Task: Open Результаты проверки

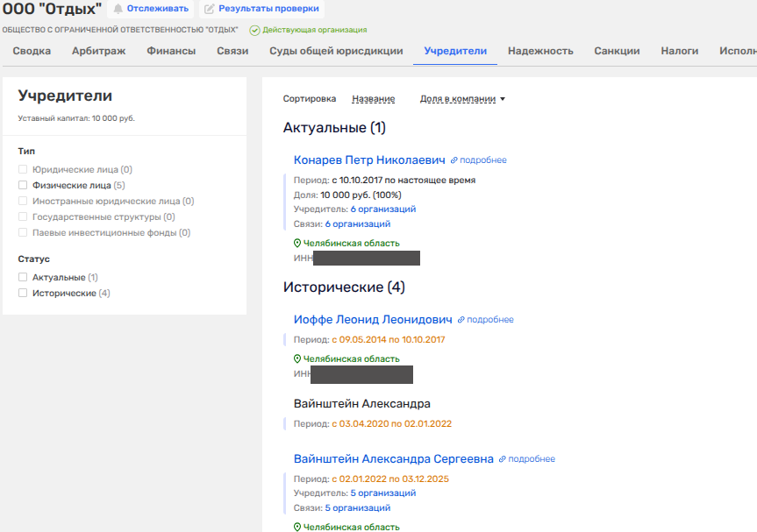Action: [x=261, y=9]
